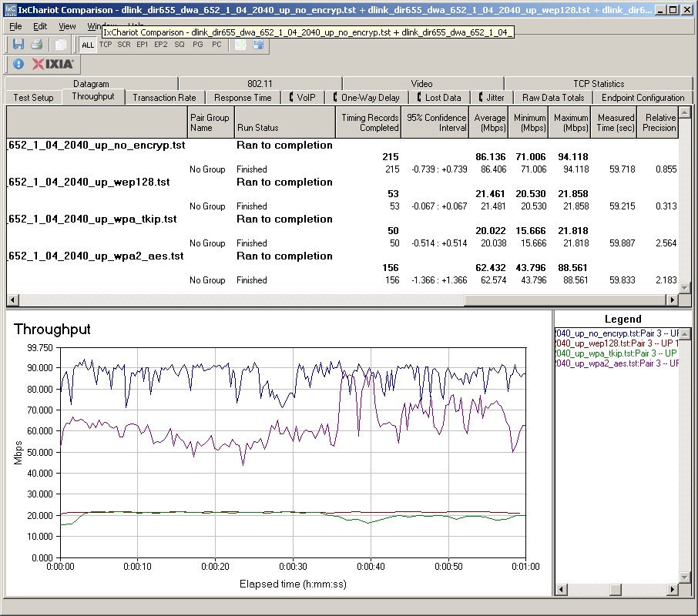This screenshot has height=616, width=698.
Task: Switch to the Test Setup tab
Action: click(33, 98)
